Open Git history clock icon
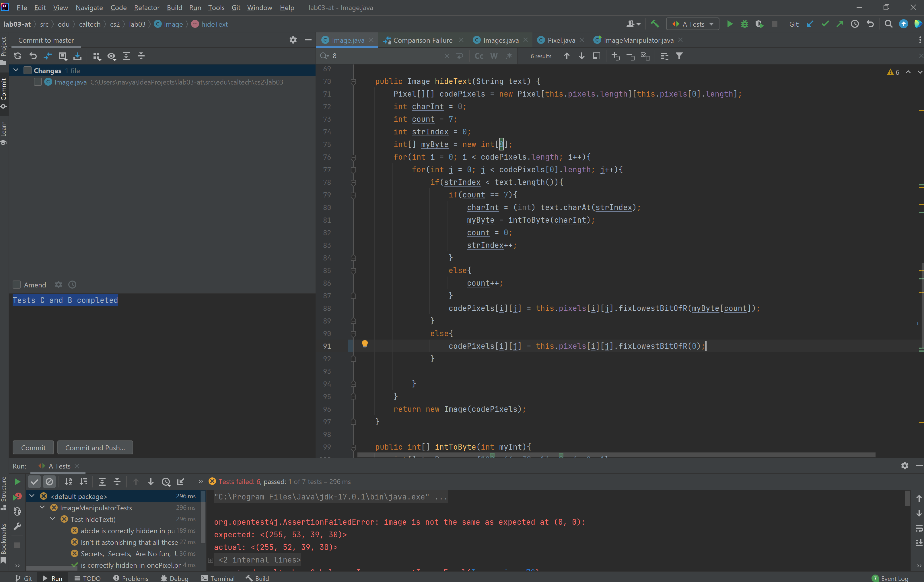The height and width of the screenshot is (582, 924). click(x=855, y=24)
